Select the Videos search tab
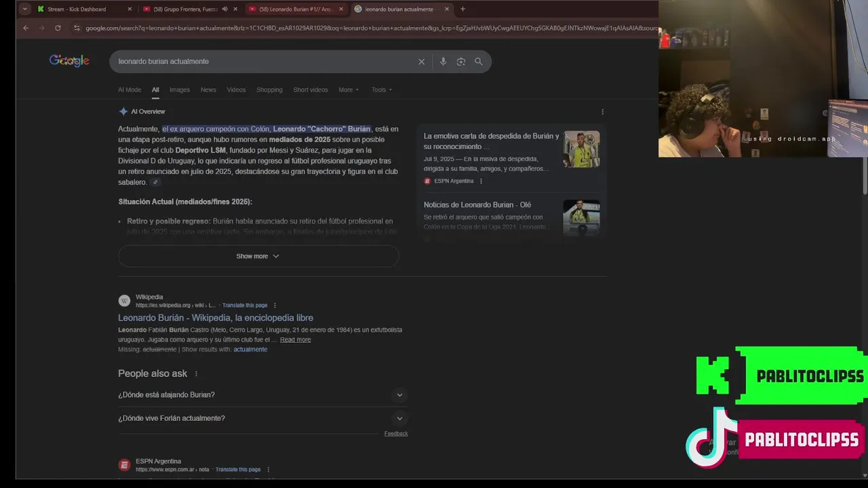868x488 pixels. point(236,89)
